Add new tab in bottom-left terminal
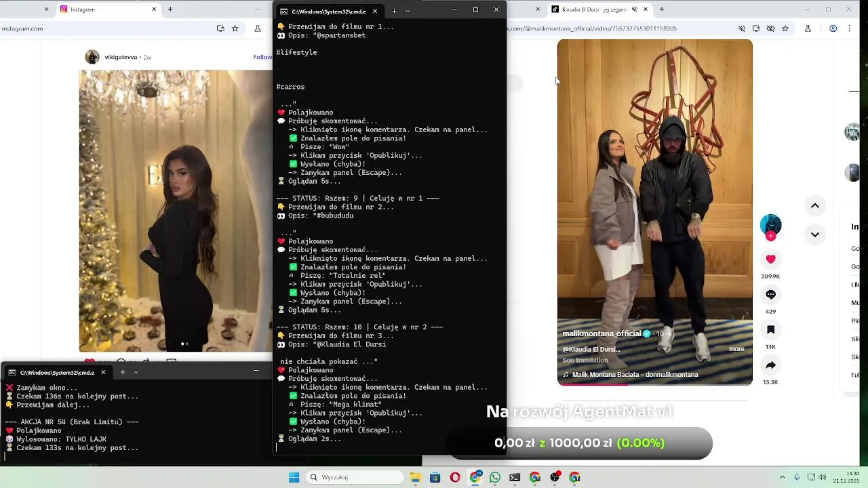868x488 pixels. pos(122,372)
